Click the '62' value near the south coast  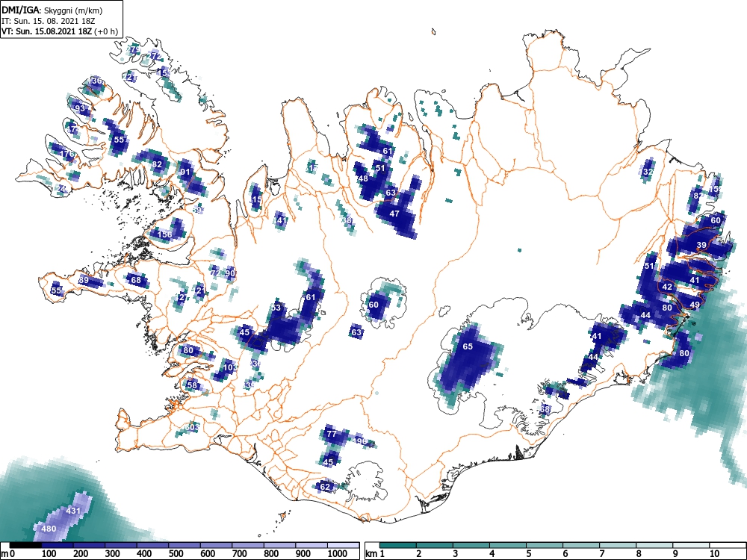(x=325, y=487)
